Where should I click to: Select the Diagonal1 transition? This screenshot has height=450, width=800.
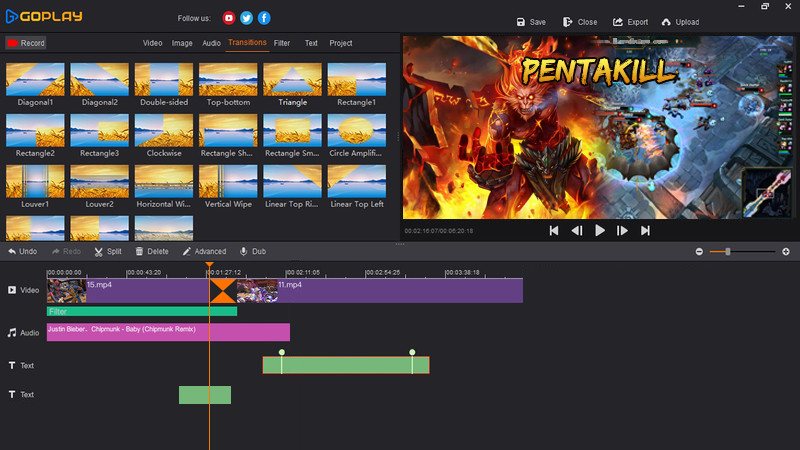pyautogui.click(x=35, y=84)
